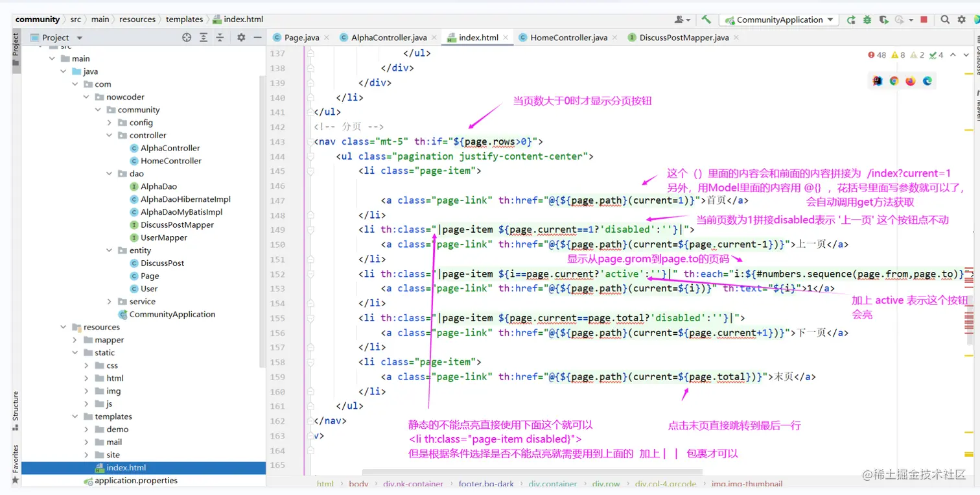Click the green Rerun application icon
Image resolution: width=980 pixels, height=495 pixels.
[851, 19]
